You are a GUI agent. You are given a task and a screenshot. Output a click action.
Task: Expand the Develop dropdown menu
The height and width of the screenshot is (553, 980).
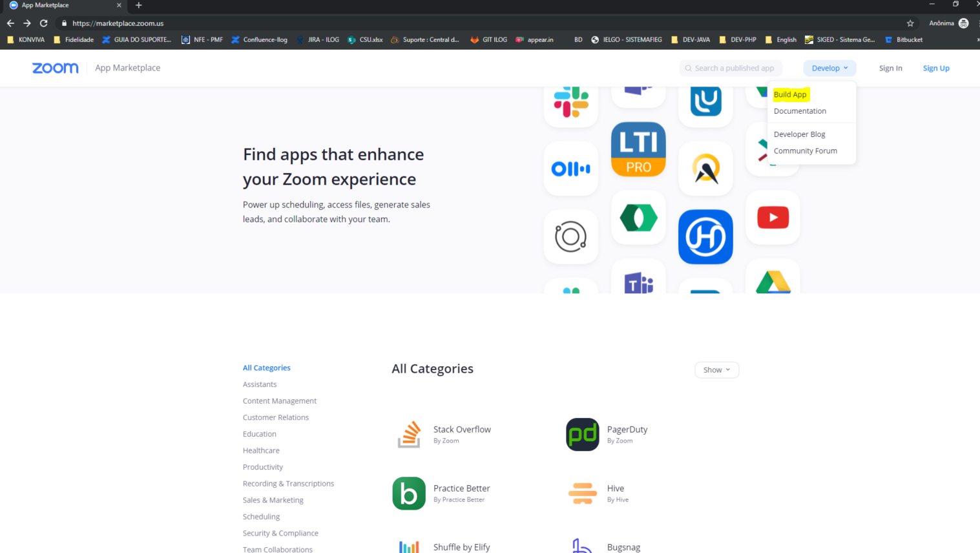click(x=829, y=68)
